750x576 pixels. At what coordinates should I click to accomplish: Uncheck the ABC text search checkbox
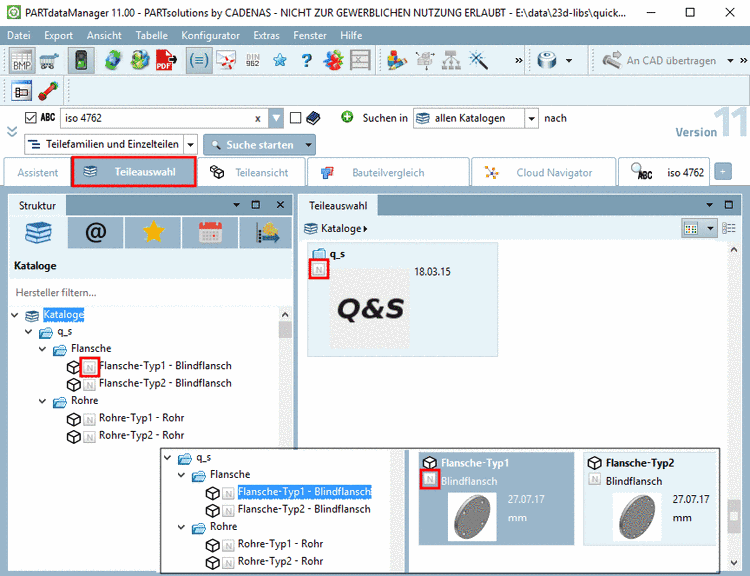[x=31, y=118]
